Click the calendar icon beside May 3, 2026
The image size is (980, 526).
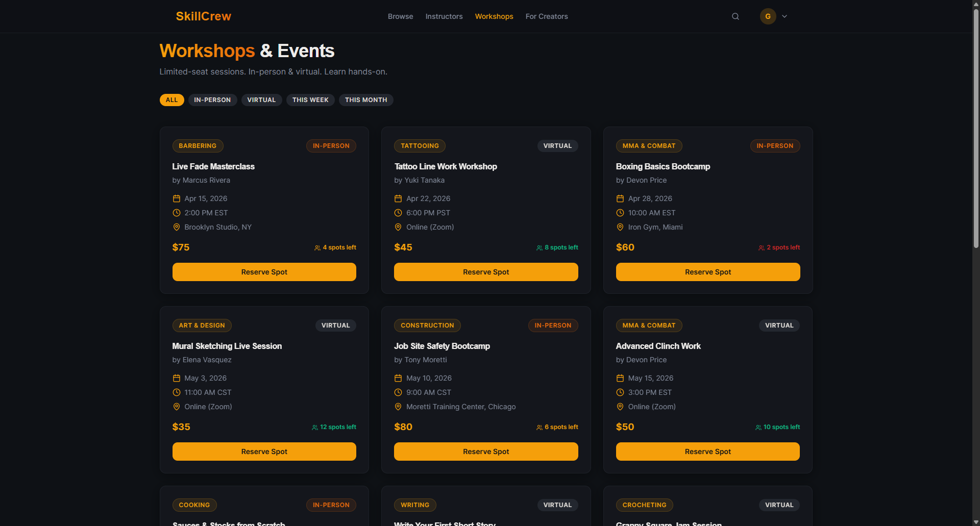(177, 378)
